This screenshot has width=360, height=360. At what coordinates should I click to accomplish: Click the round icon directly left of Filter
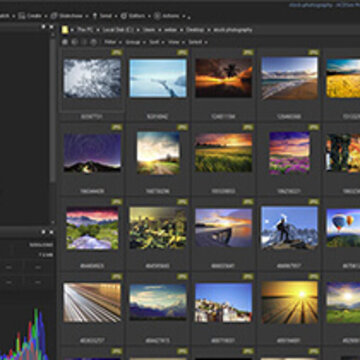click(94, 42)
